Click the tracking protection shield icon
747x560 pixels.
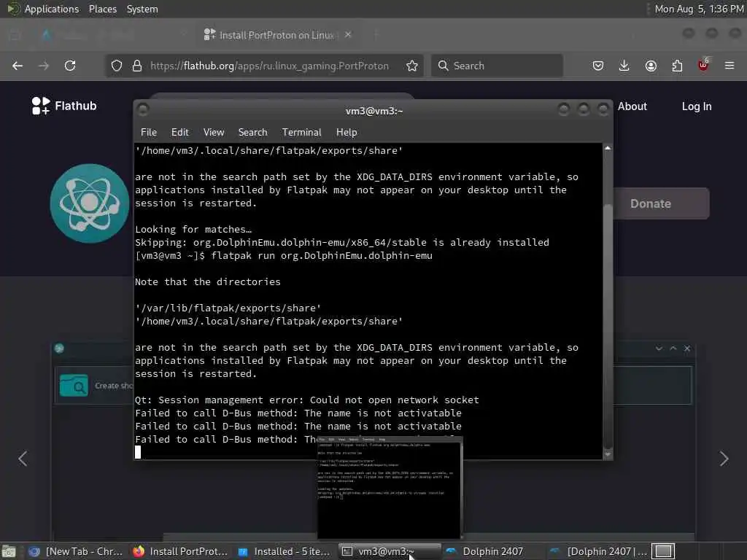pyautogui.click(x=117, y=66)
